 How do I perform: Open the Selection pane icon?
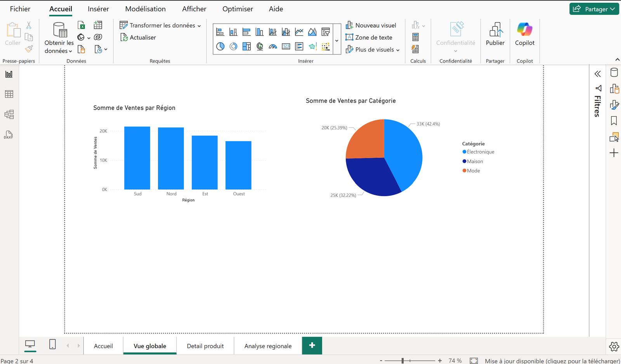614,137
